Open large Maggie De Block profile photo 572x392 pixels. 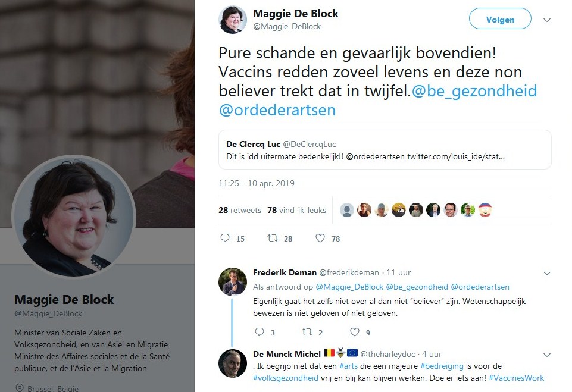pos(74,217)
